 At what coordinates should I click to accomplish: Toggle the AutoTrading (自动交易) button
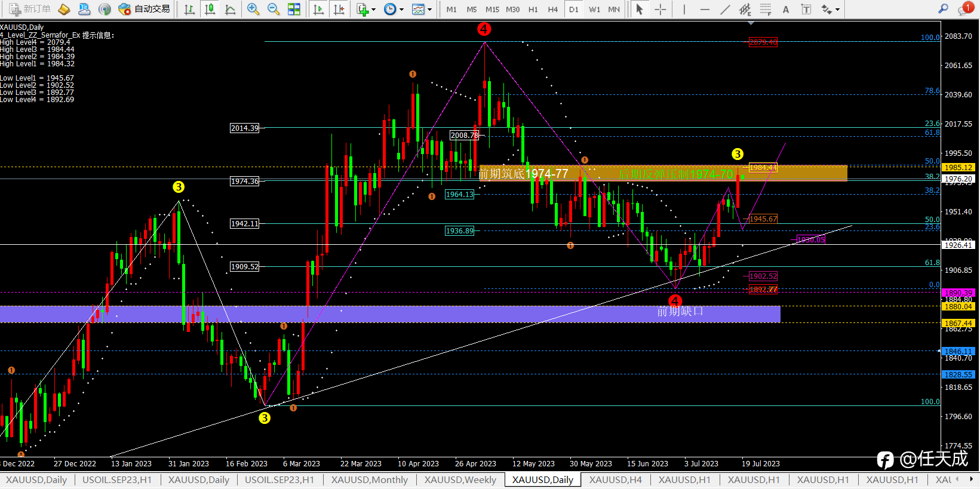coord(145,9)
